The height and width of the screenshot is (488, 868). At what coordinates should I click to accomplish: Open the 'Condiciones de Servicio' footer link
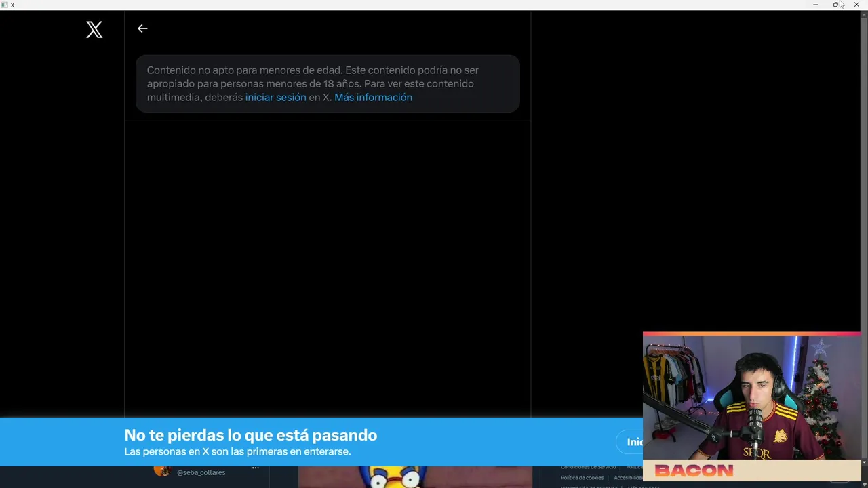point(589,467)
